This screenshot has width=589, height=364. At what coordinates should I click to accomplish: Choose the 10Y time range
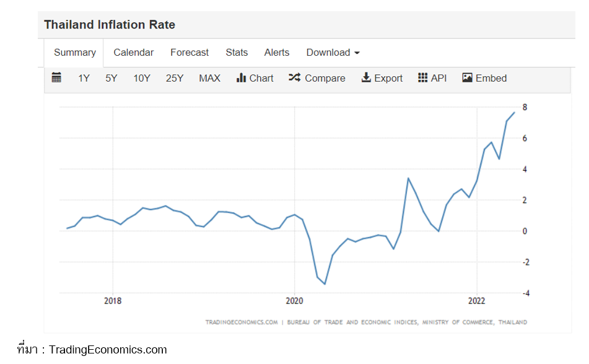tap(142, 78)
